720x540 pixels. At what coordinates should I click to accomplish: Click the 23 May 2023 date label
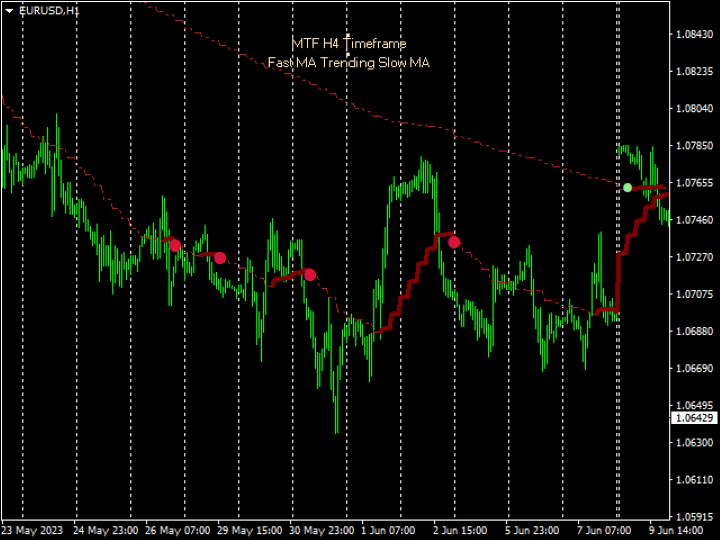point(33,531)
